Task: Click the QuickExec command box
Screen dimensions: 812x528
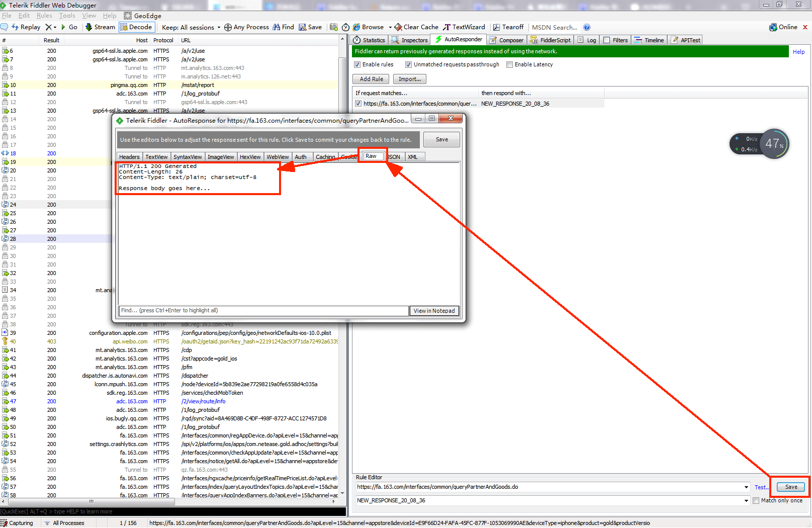Action: pyautogui.click(x=173, y=511)
